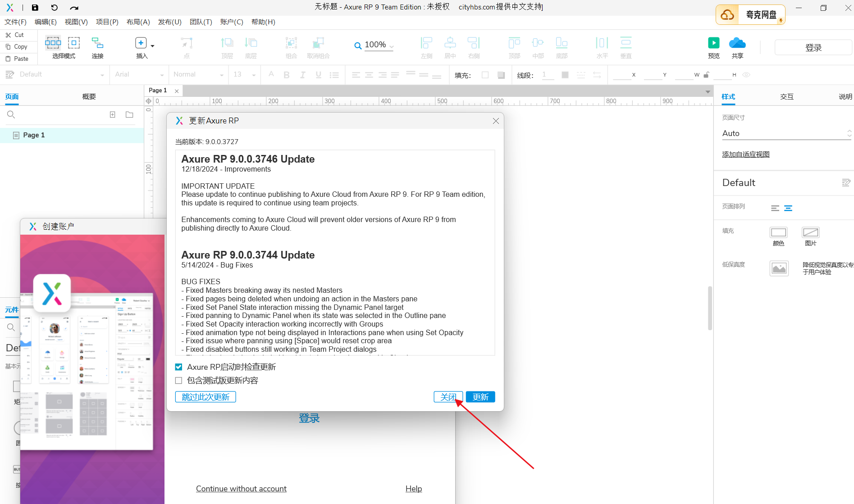Toggle the lock aspect ratio icon
The width and height of the screenshot is (854, 504).
[706, 75]
